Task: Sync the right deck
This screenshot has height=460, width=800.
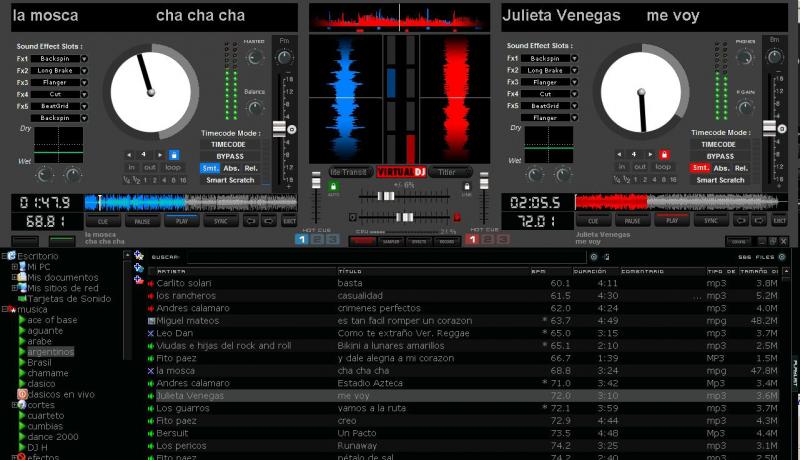Action: coord(711,221)
